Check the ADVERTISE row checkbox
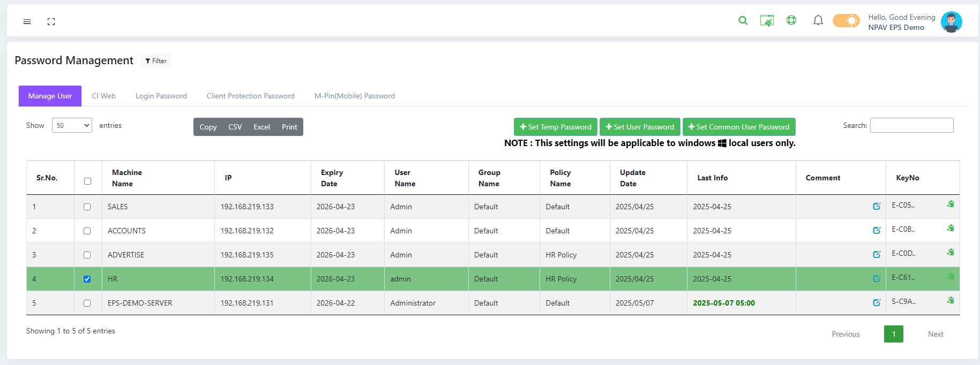 pos(87,255)
